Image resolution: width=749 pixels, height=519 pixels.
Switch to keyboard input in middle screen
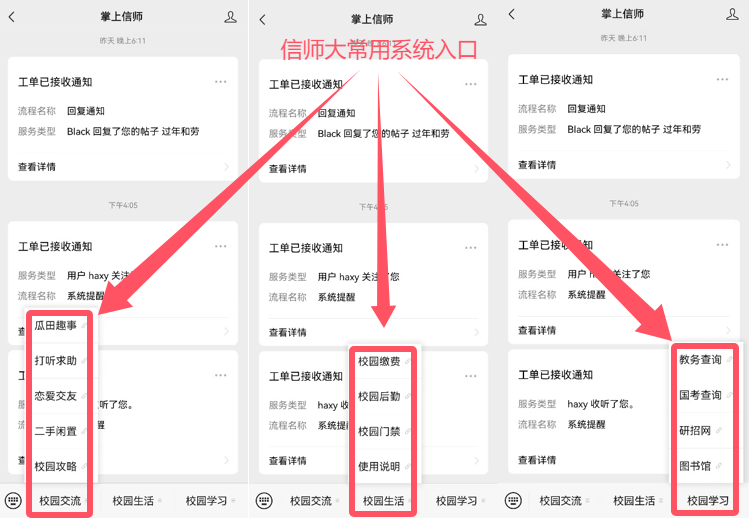coord(264,501)
